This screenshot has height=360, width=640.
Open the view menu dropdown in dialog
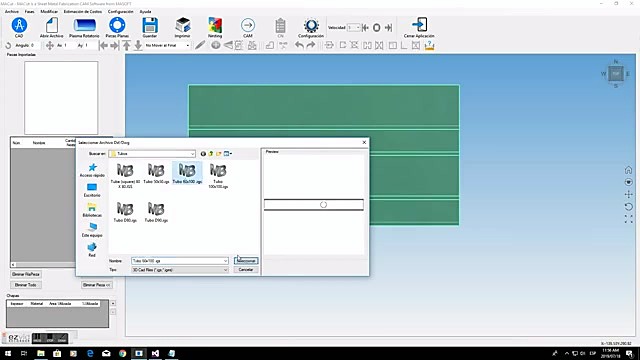point(228,154)
